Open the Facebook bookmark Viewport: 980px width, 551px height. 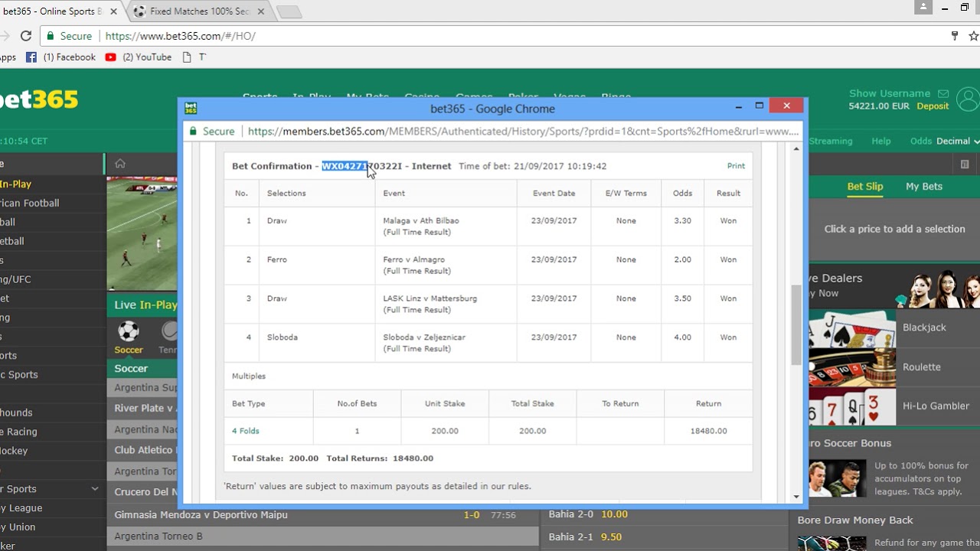[x=60, y=57]
